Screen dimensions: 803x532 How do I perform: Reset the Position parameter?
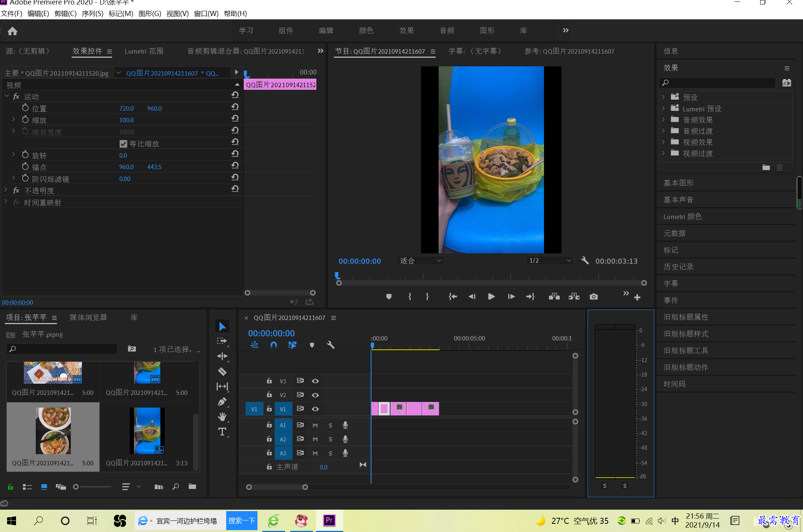(235, 107)
